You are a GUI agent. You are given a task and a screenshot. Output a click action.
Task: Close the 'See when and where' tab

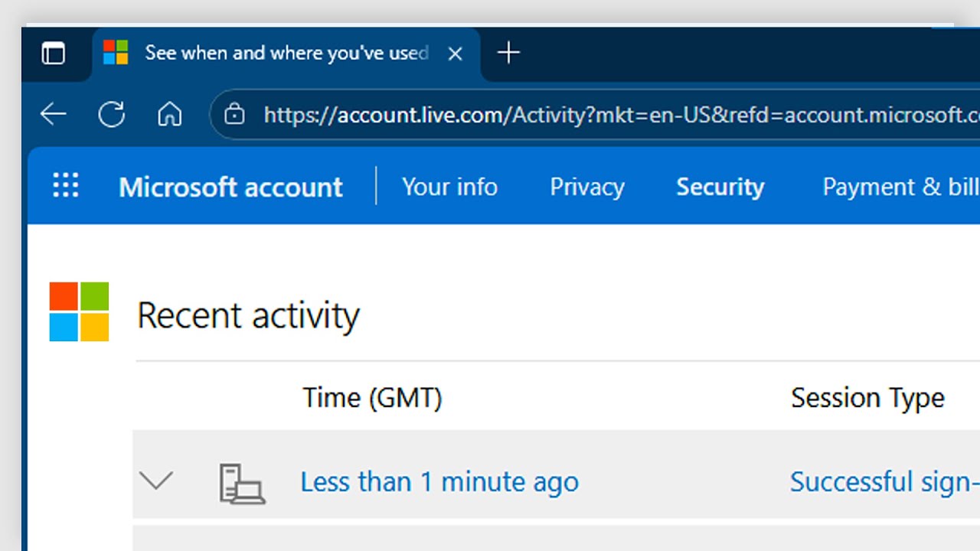click(x=455, y=54)
